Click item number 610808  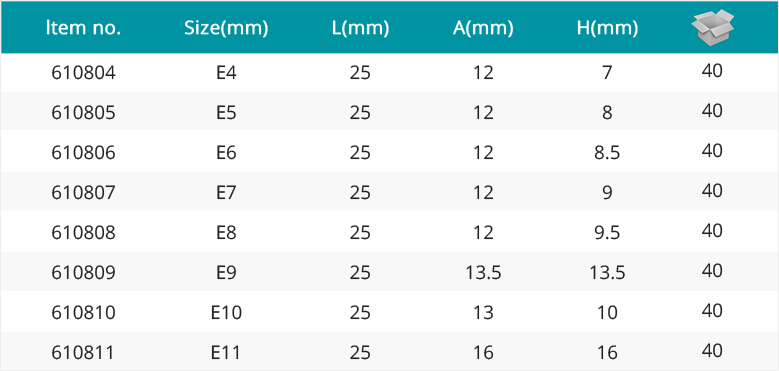coord(83,232)
